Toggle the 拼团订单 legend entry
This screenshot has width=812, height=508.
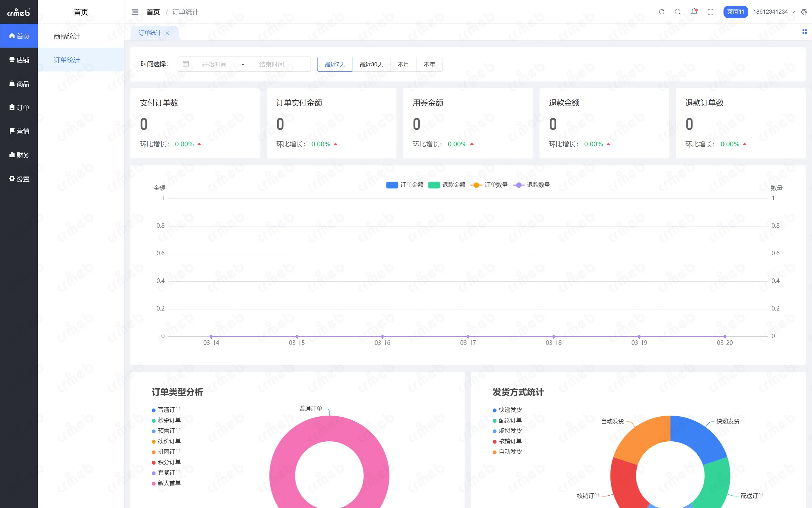[x=166, y=451]
